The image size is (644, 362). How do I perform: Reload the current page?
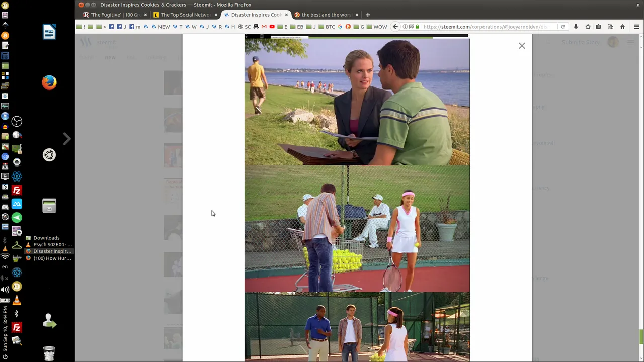tap(563, 27)
